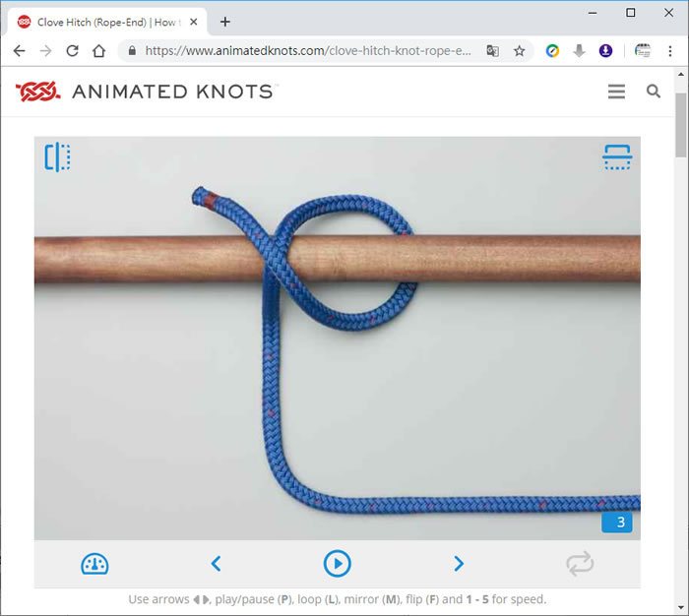This screenshot has width=689, height=616.
Task: Go to previous knot step
Action: pos(216,563)
